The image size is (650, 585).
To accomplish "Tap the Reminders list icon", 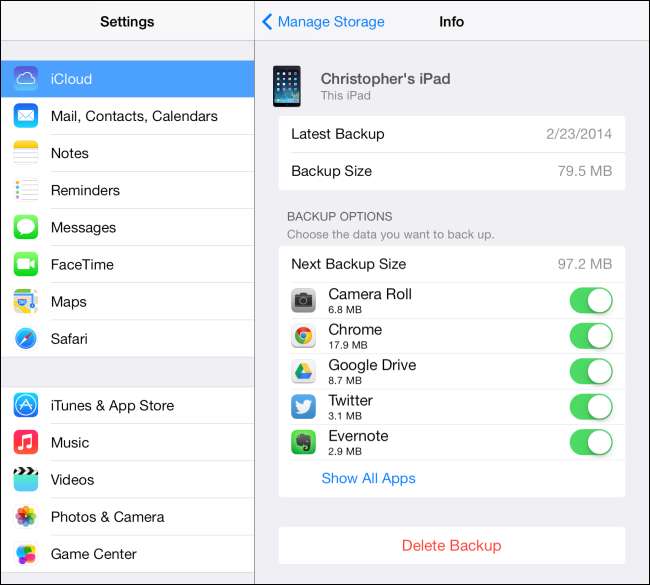I will [x=26, y=190].
